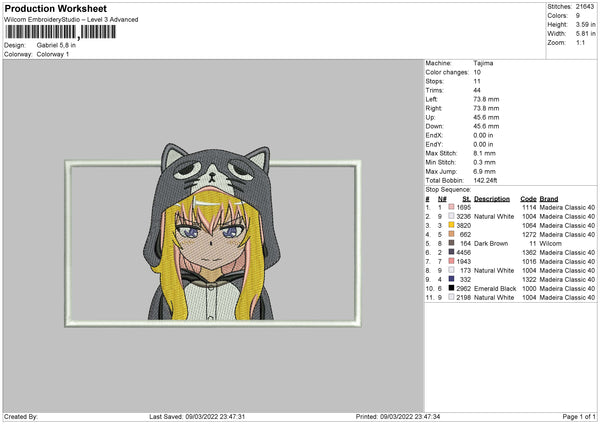Select the dark gray swatch beside 4456
The height and width of the screenshot is (424, 600).
tap(451, 252)
